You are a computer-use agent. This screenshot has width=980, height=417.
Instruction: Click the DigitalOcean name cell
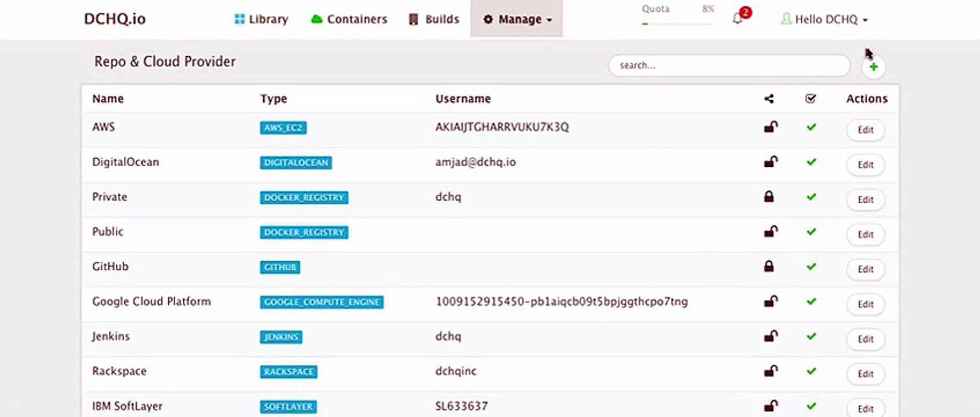[x=126, y=162]
